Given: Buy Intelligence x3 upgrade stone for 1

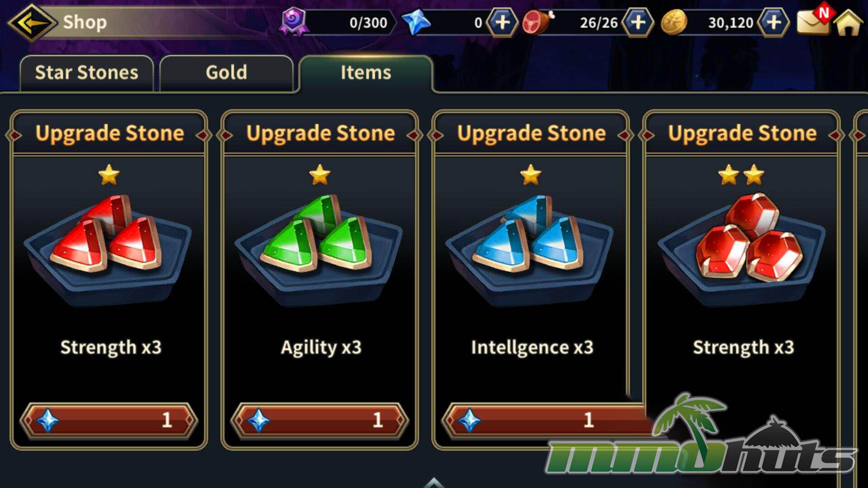Looking at the screenshot, I should click(542, 421).
